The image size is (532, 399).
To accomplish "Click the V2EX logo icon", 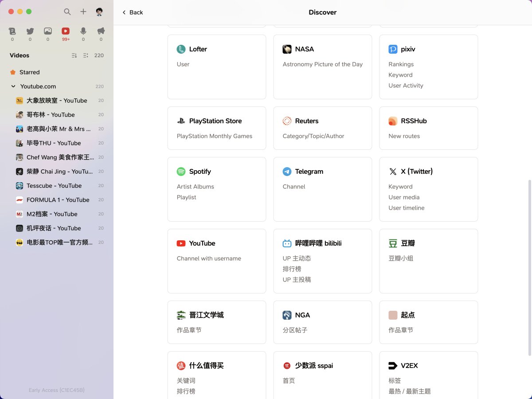I will pos(393,366).
